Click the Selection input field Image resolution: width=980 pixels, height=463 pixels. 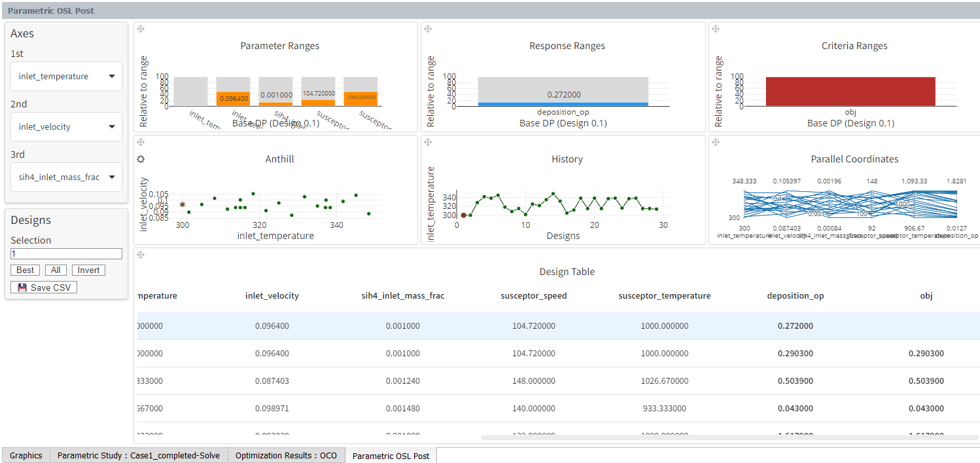(66, 253)
